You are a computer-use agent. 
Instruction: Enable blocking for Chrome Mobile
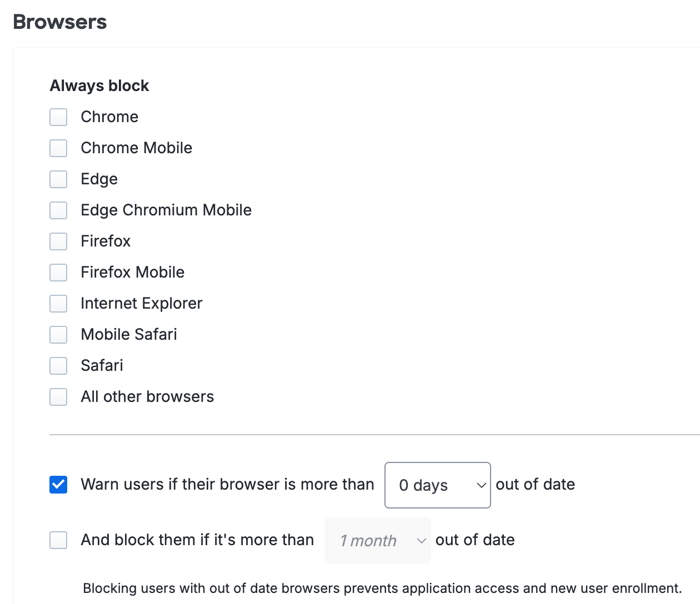pyautogui.click(x=58, y=148)
